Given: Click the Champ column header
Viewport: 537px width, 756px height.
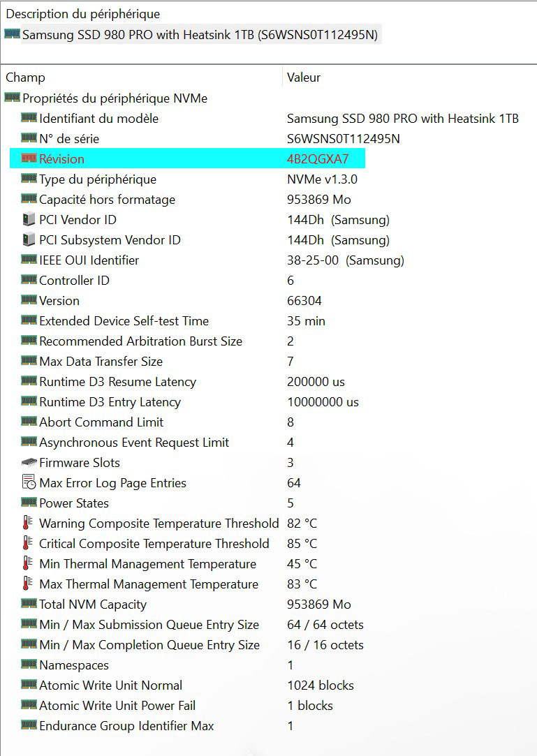Looking at the screenshot, I should click(x=25, y=77).
